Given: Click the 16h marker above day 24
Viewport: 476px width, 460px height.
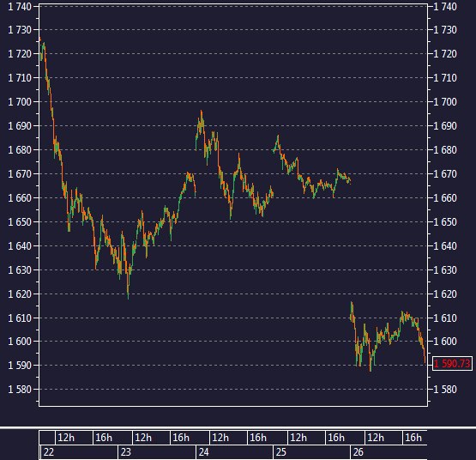Looking at the screenshot, I should [x=258, y=438].
